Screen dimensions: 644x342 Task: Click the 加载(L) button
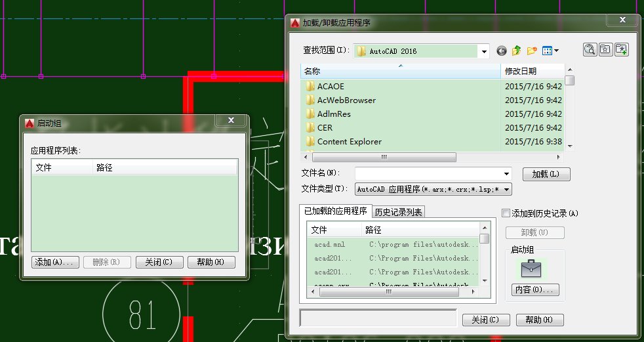(546, 174)
